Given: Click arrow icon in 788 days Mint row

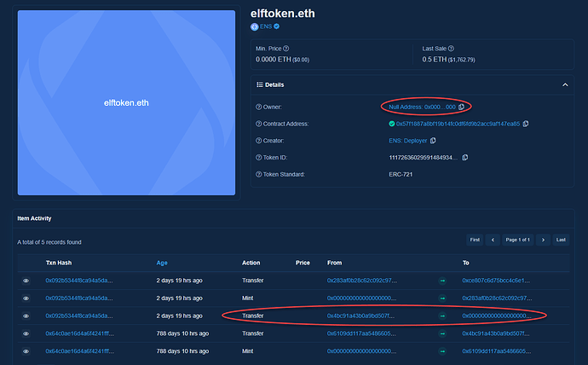Looking at the screenshot, I should [x=442, y=351].
